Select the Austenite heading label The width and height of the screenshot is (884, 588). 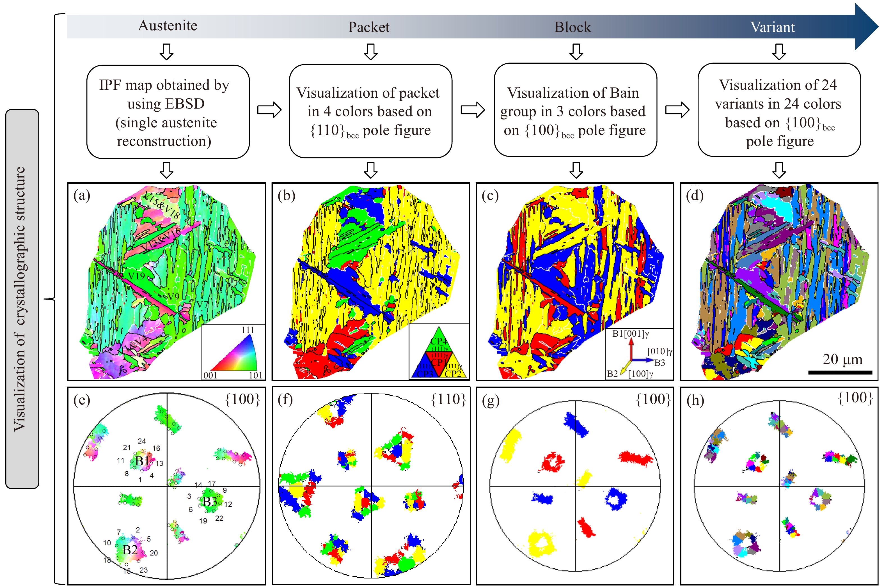[x=167, y=26]
